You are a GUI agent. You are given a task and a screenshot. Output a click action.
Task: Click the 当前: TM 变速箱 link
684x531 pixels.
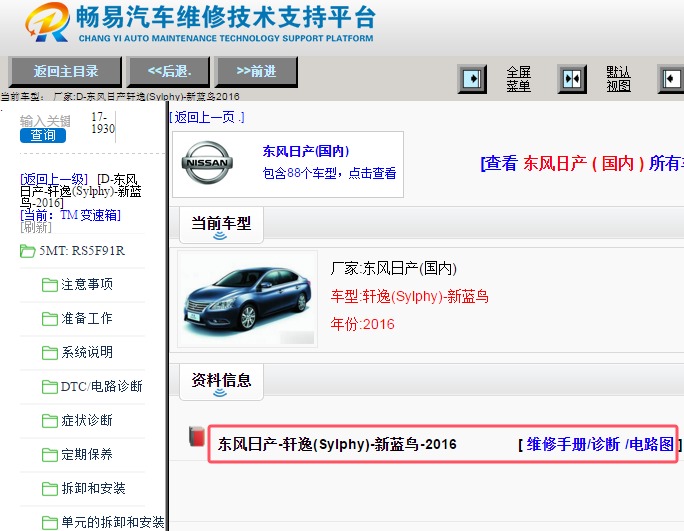pos(70,215)
